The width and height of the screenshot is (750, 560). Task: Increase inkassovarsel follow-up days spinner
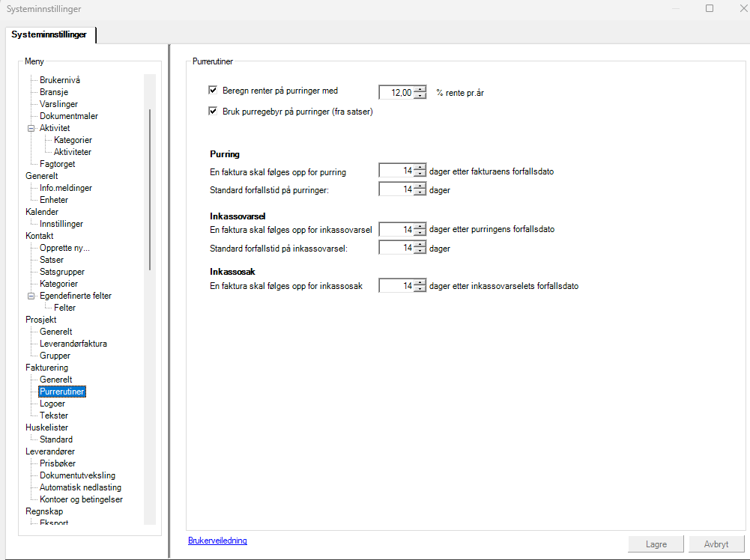(420, 227)
